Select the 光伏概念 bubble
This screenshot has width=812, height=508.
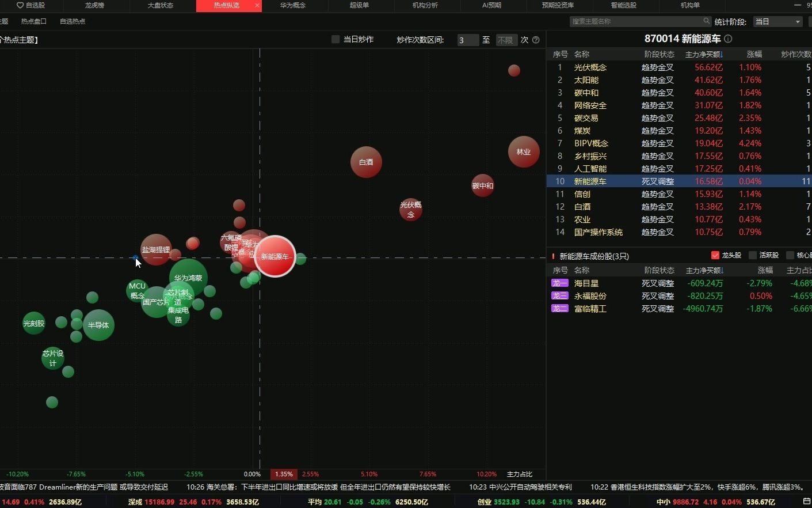click(411, 210)
